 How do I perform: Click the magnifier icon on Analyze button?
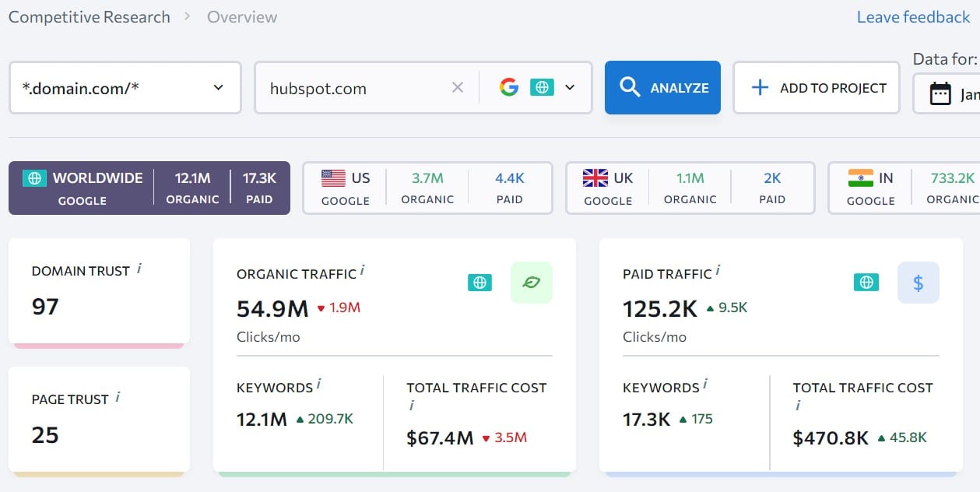coord(630,87)
